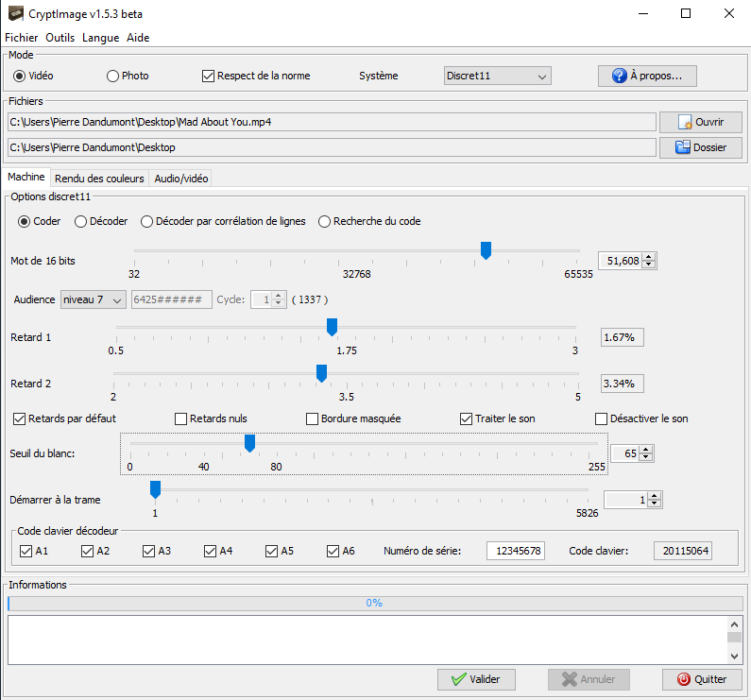Decrease Démarrer à la trame spinner

655,504
